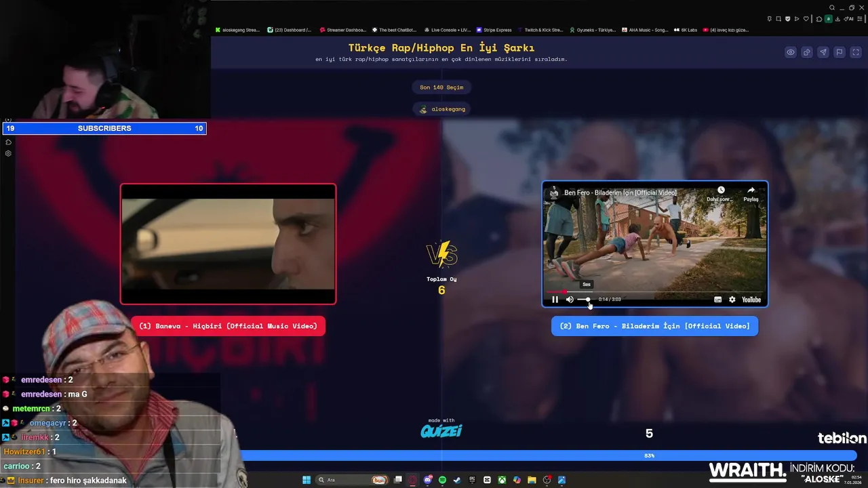Open Photos app from the taskbar

click(561, 480)
